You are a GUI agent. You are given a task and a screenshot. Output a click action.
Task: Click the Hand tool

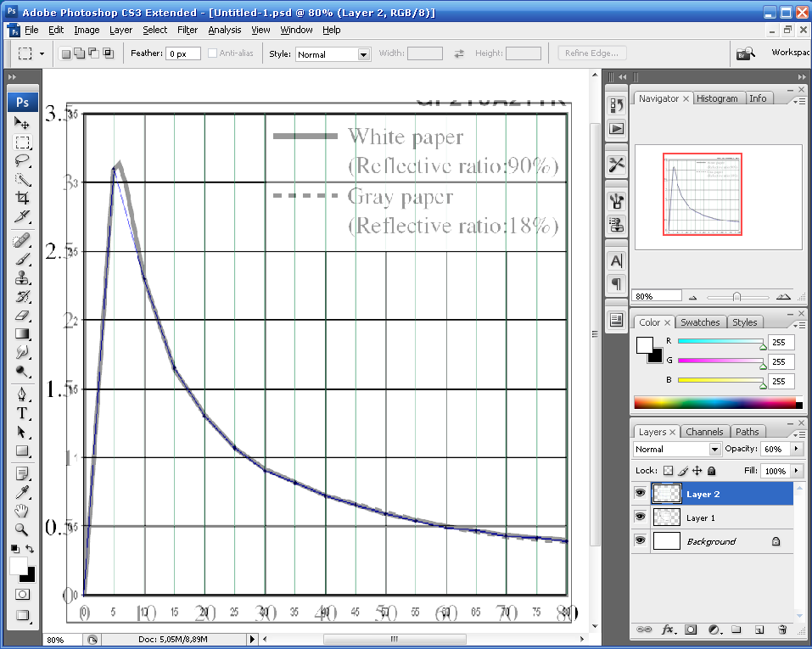[x=23, y=510]
